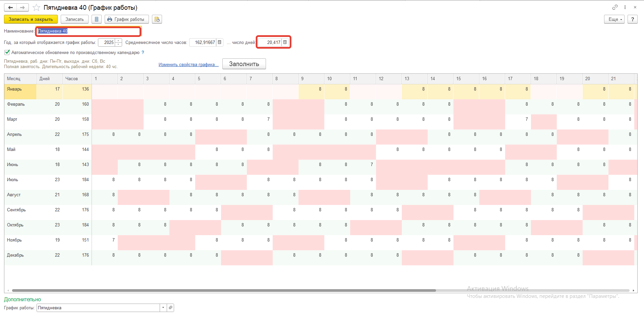The width and height of the screenshot is (644, 316).
Task: Open calculator for average days number field
Action: pos(285,42)
